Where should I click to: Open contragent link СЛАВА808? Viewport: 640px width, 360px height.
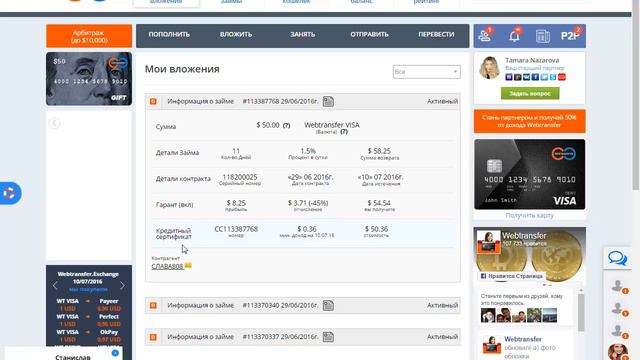click(167, 266)
